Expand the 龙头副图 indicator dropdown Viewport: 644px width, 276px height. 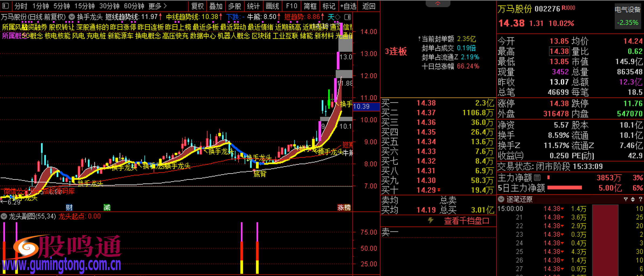coord(4,216)
